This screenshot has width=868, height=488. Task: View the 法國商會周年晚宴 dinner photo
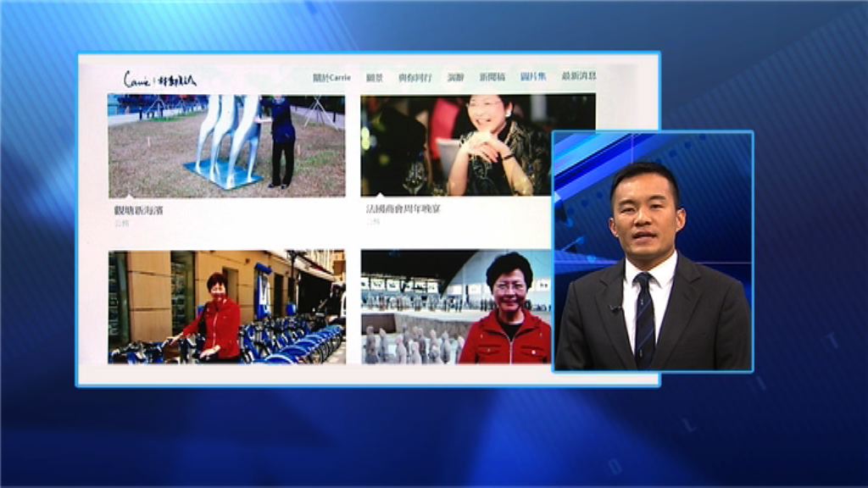pyautogui.click(x=477, y=145)
